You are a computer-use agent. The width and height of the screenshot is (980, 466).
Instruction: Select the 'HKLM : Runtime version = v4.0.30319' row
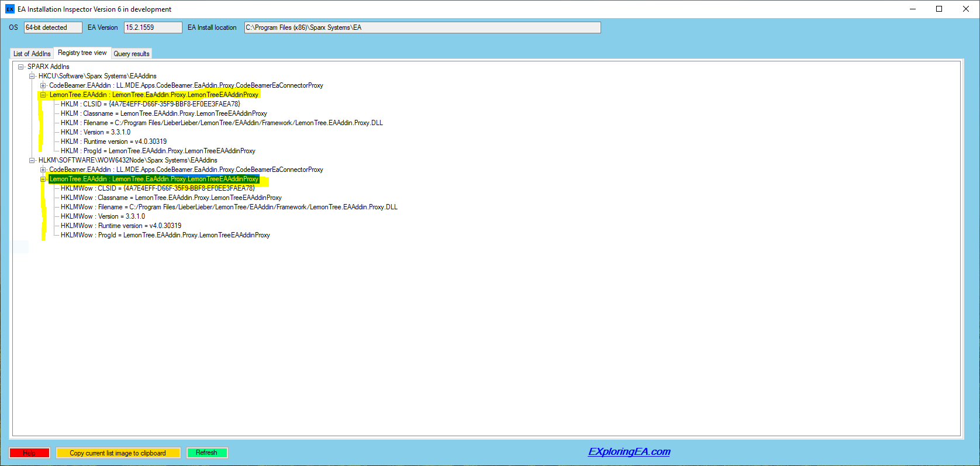coord(113,141)
